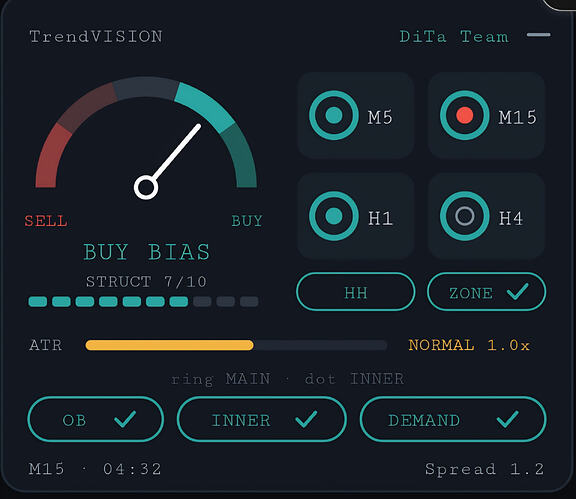Click the M15 timeframe in the footer
The height and width of the screenshot is (499, 576).
pyautogui.click(x=47, y=469)
